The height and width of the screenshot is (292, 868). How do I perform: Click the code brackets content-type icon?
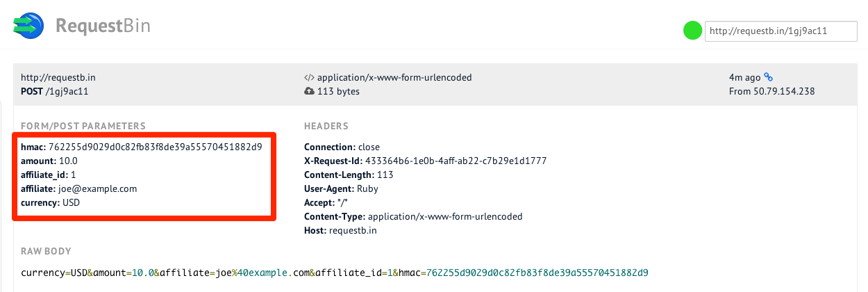tap(309, 78)
